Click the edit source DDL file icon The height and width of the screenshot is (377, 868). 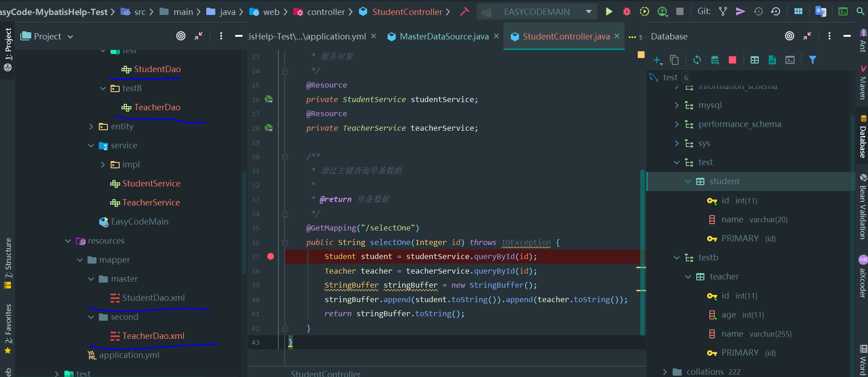[772, 60]
